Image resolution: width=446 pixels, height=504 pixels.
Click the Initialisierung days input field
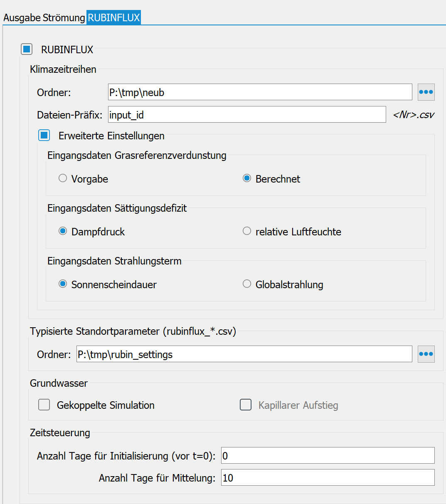[x=328, y=456]
